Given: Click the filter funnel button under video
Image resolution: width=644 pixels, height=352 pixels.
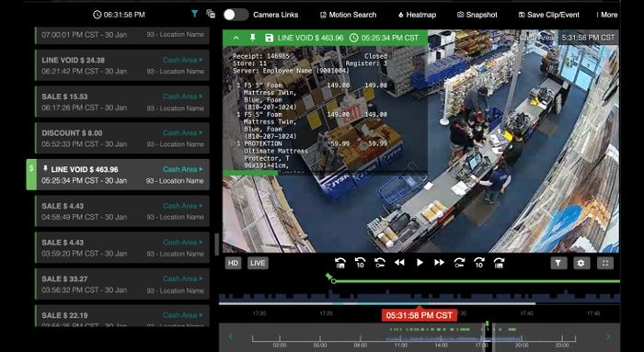Looking at the screenshot, I should point(558,263).
